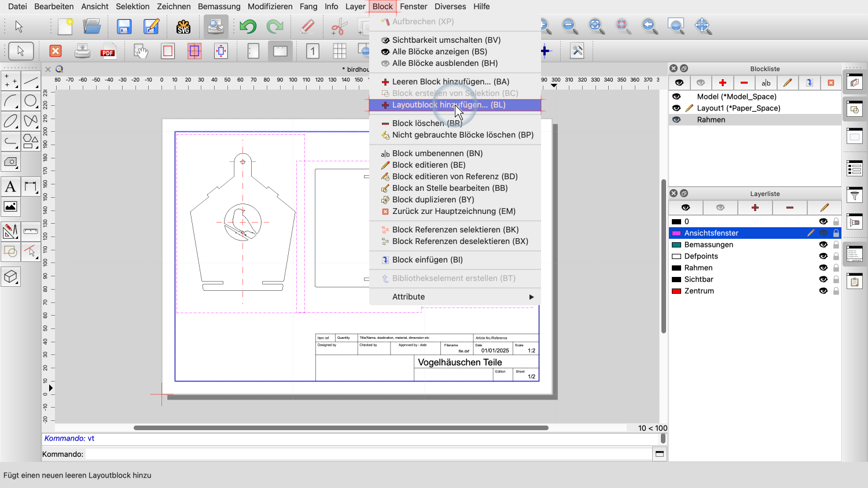
Task: Click the undo arrow icon
Action: click(x=248, y=27)
